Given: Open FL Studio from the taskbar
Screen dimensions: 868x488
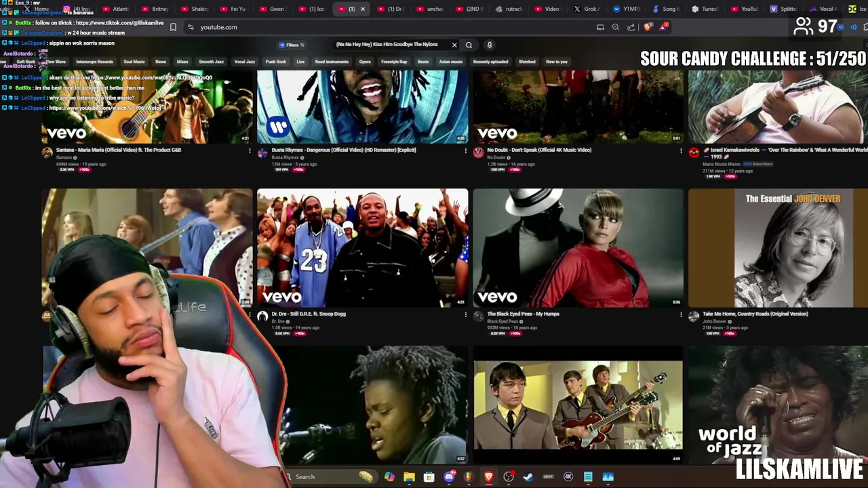Looking at the screenshot, I should (x=469, y=476).
